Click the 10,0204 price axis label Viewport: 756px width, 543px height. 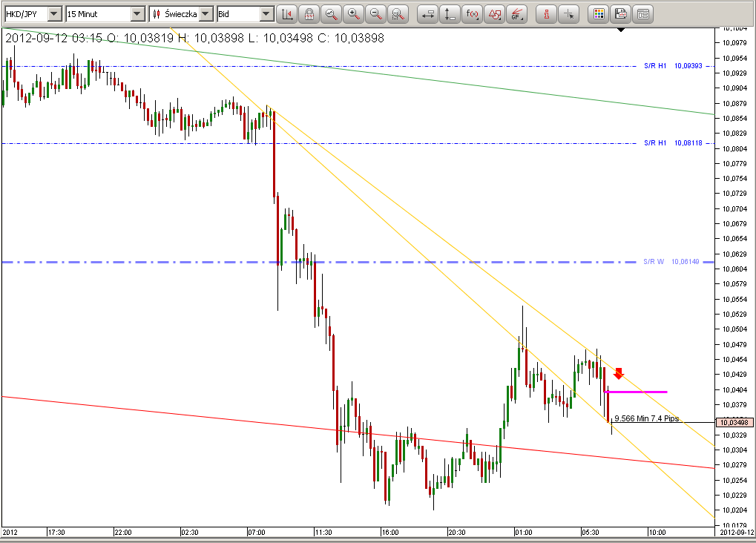[x=734, y=510]
